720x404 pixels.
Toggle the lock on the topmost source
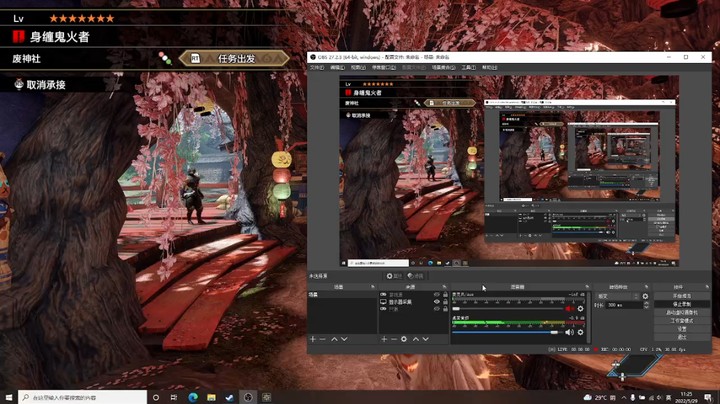point(445,294)
